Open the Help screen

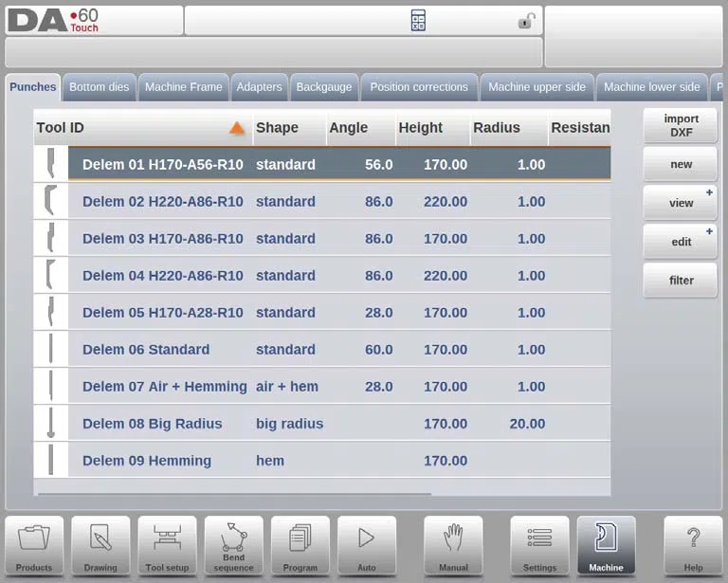(693, 546)
